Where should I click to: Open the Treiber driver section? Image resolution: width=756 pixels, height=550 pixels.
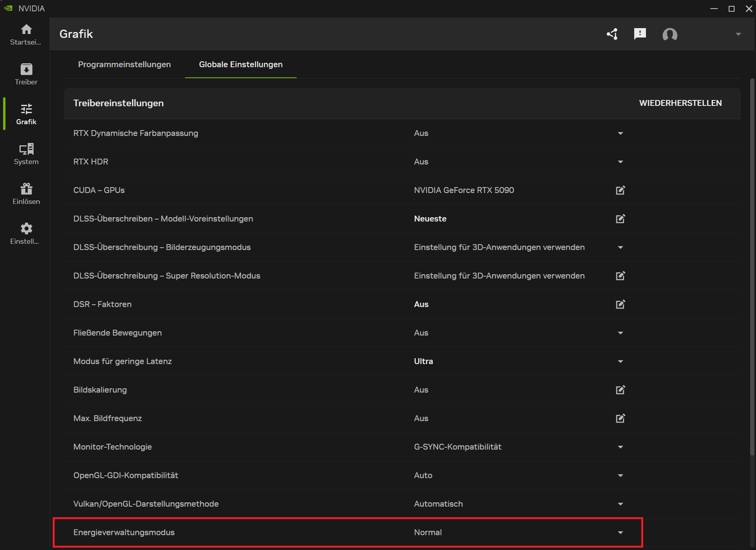pyautogui.click(x=26, y=74)
